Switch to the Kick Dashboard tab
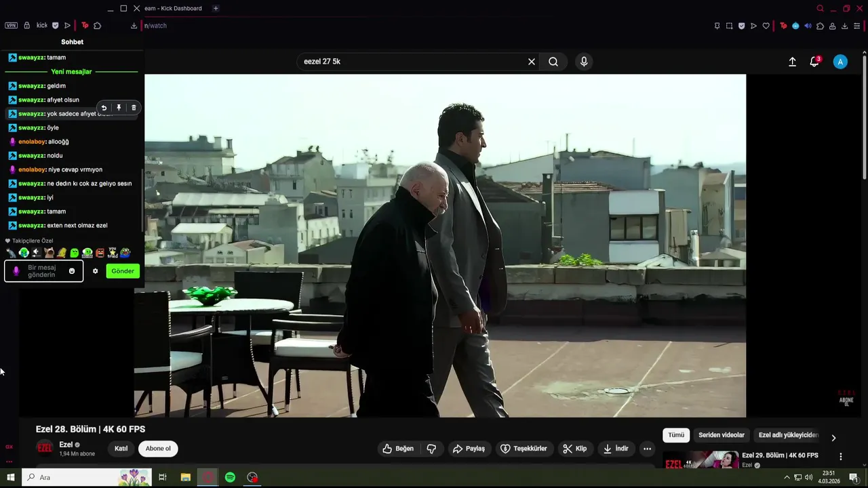The height and width of the screenshot is (488, 868). [x=173, y=8]
